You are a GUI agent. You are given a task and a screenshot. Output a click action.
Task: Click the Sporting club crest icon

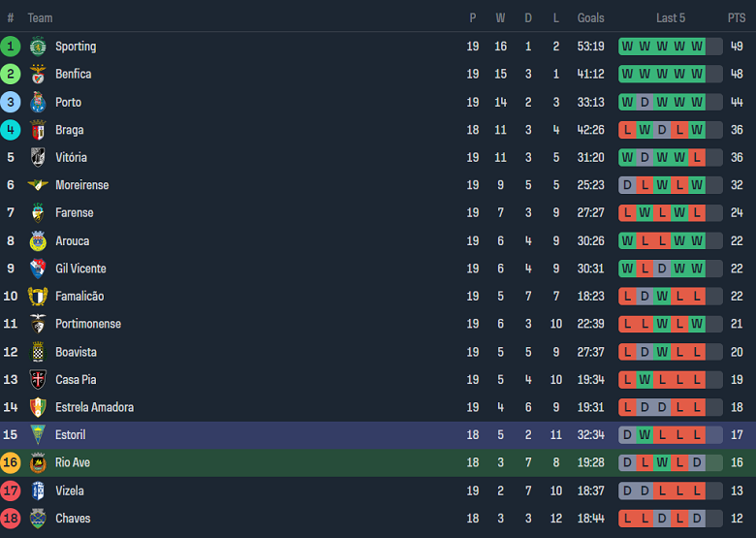tap(38, 46)
